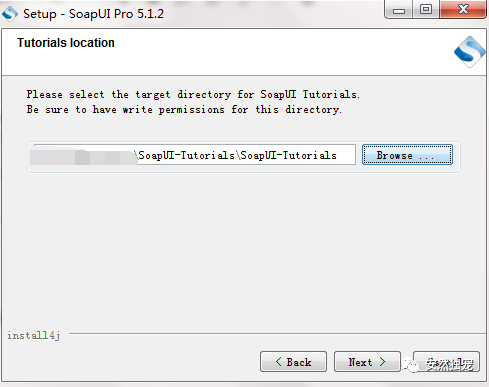
Task: Go to the previous step with Back
Action: pos(293,361)
